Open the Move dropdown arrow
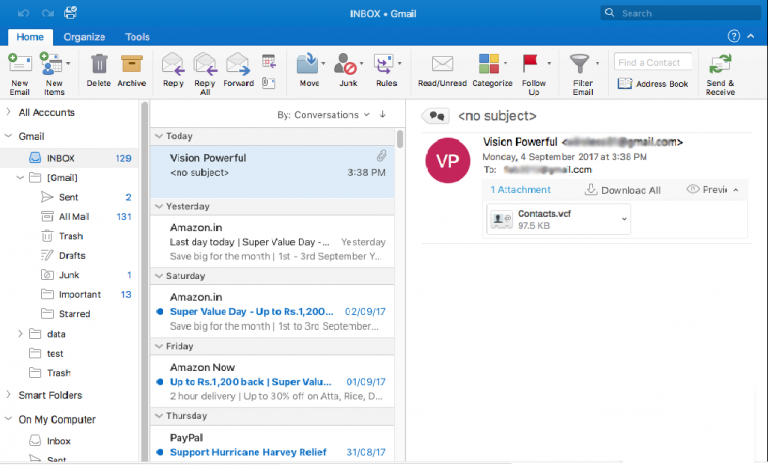Screen dimensions: 768x469 click(323, 64)
